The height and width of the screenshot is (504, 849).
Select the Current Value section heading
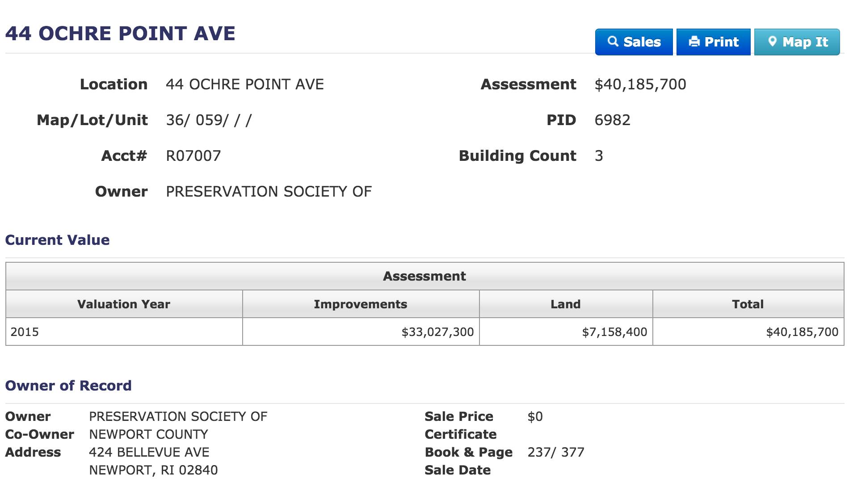click(57, 240)
